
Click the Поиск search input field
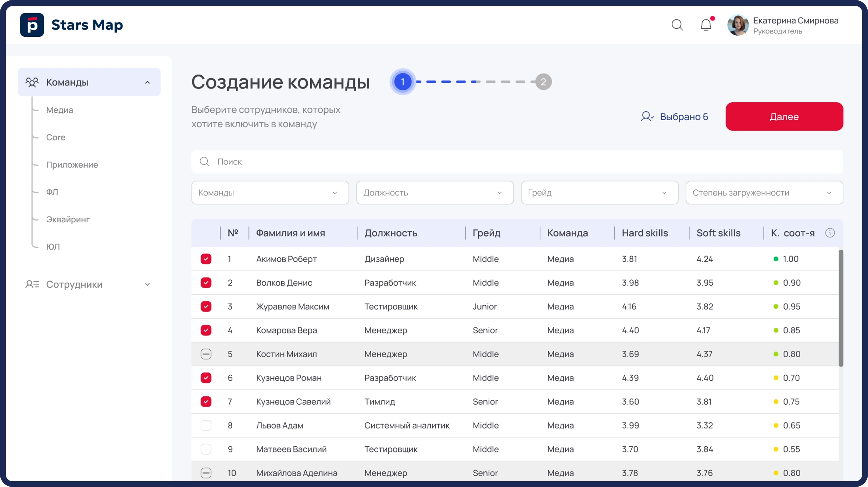point(517,162)
